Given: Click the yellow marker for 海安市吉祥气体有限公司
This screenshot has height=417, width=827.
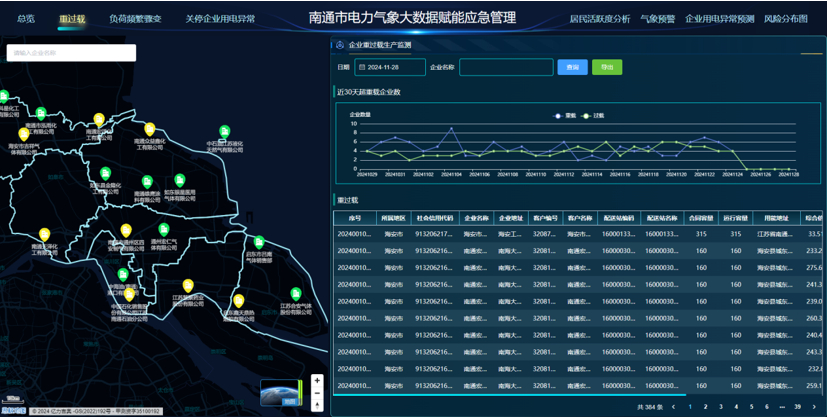Looking at the screenshot, I should pos(24,134).
